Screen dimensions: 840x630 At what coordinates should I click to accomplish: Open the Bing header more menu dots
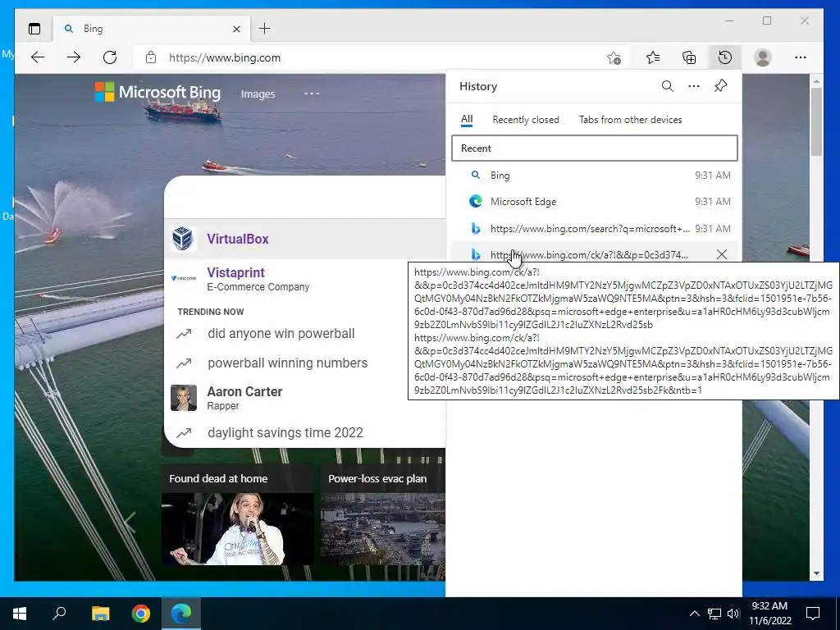click(x=312, y=94)
